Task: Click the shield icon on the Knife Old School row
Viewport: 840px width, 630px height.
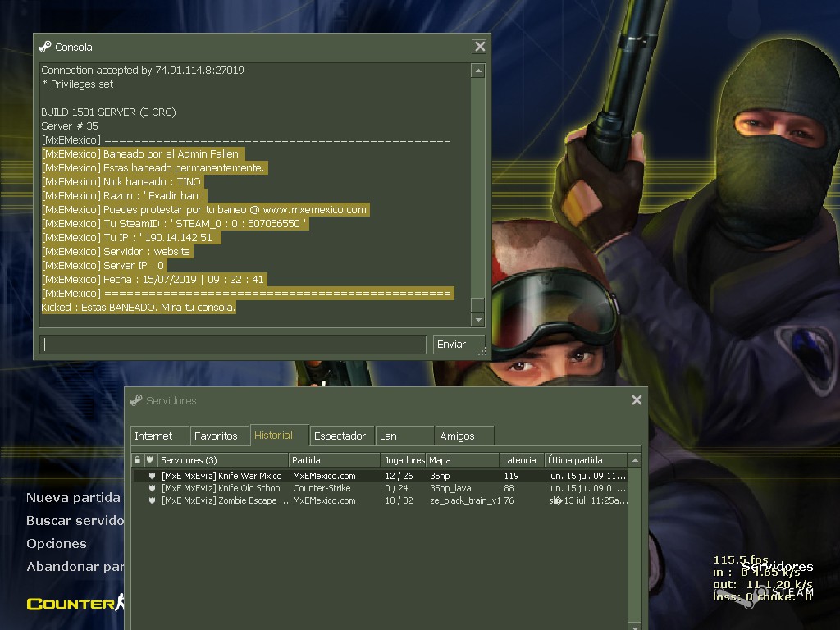Action: coord(152,488)
